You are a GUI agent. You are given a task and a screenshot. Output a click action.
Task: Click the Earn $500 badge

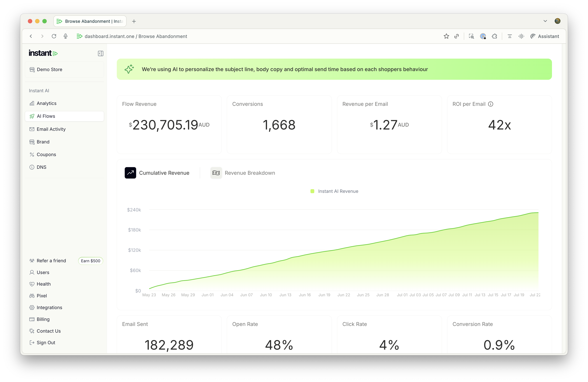pyautogui.click(x=90, y=261)
